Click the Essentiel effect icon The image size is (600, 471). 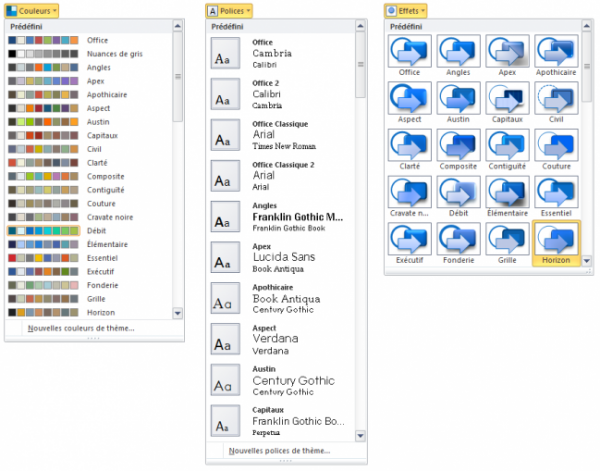[557, 194]
